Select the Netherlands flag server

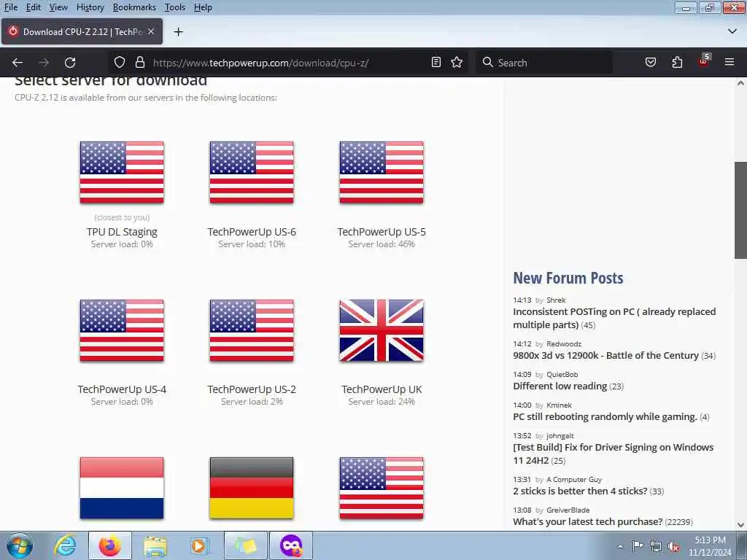pyautogui.click(x=122, y=488)
